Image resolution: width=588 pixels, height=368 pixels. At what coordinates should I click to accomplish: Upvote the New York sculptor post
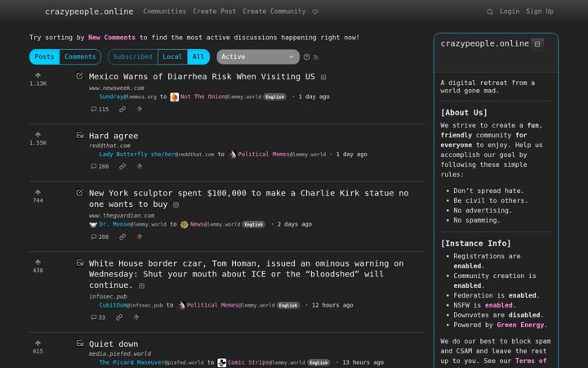(x=38, y=192)
